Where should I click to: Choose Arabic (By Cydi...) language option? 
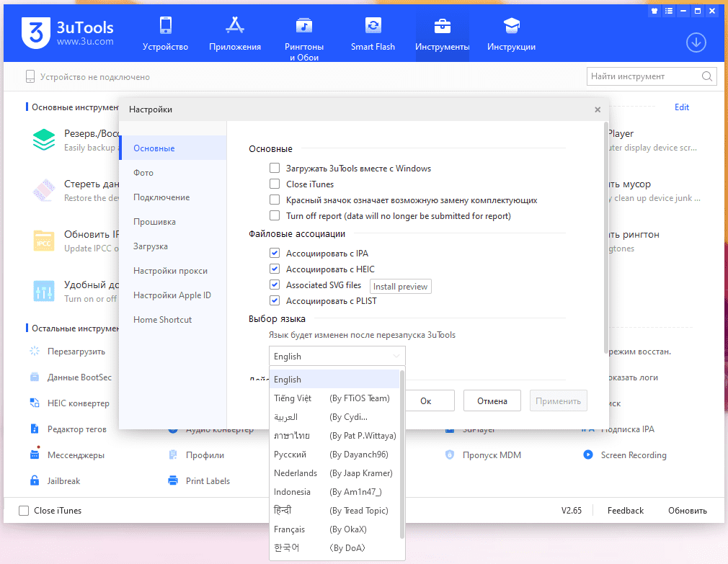(x=334, y=417)
